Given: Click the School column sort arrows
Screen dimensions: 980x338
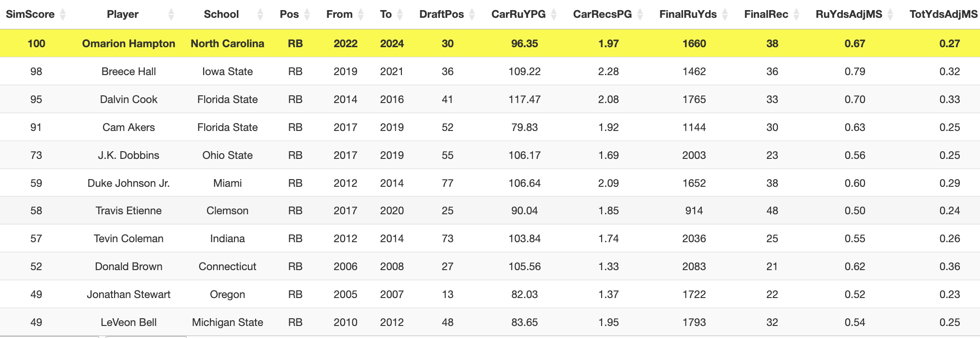Looking at the screenshot, I should point(260,14).
